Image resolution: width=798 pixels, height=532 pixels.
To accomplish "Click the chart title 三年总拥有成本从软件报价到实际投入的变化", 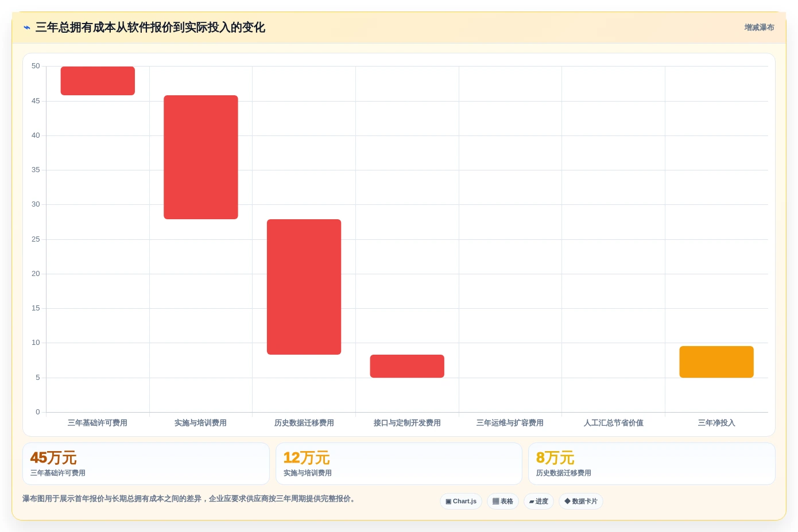I will click(x=150, y=28).
